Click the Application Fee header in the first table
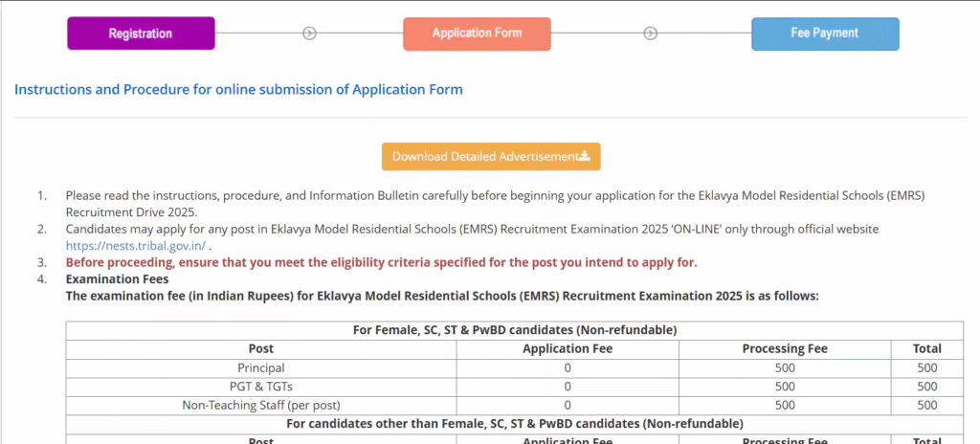This screenshot has width=980, height=444. tap(568, 349)
